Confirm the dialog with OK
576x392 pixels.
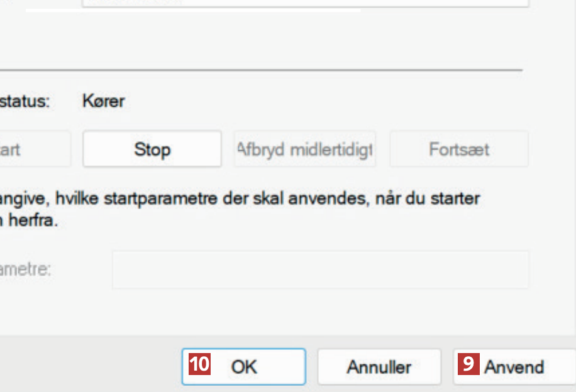[244, 367]
